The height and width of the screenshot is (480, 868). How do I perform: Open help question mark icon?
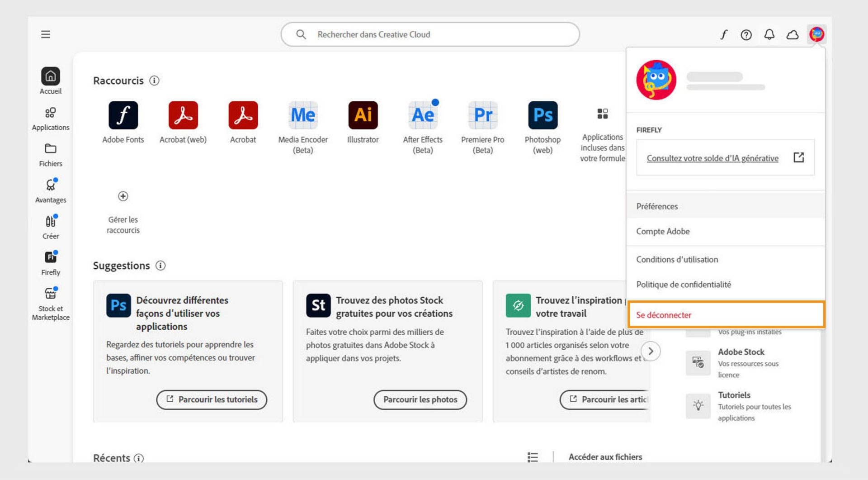[x=746, y=35]
